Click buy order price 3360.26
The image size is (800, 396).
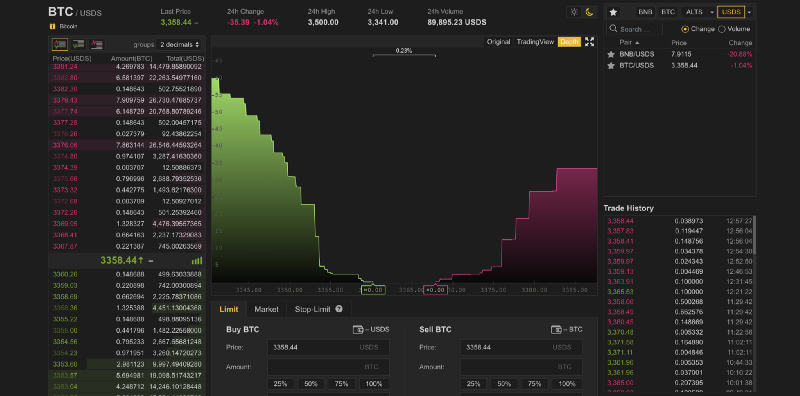click(65, 274)
